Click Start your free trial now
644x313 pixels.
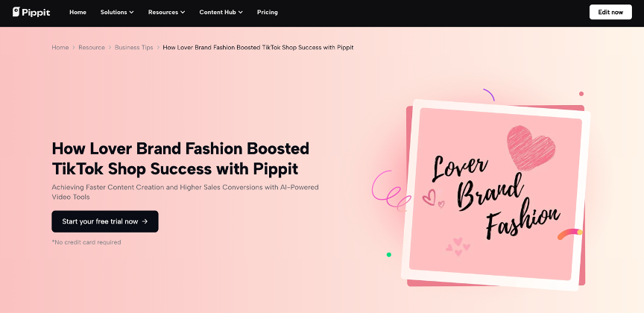104,221
